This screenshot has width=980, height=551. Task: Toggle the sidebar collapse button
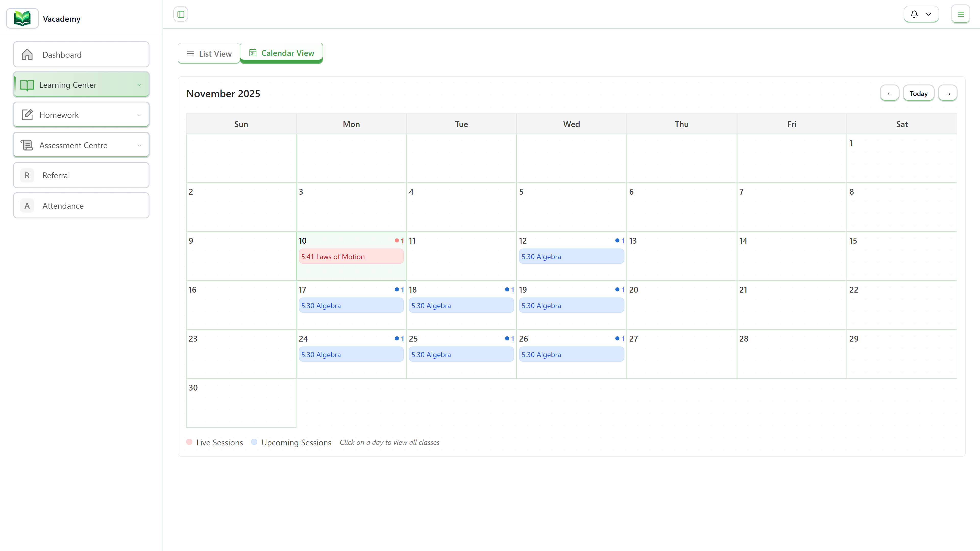(x=181, y=14)
